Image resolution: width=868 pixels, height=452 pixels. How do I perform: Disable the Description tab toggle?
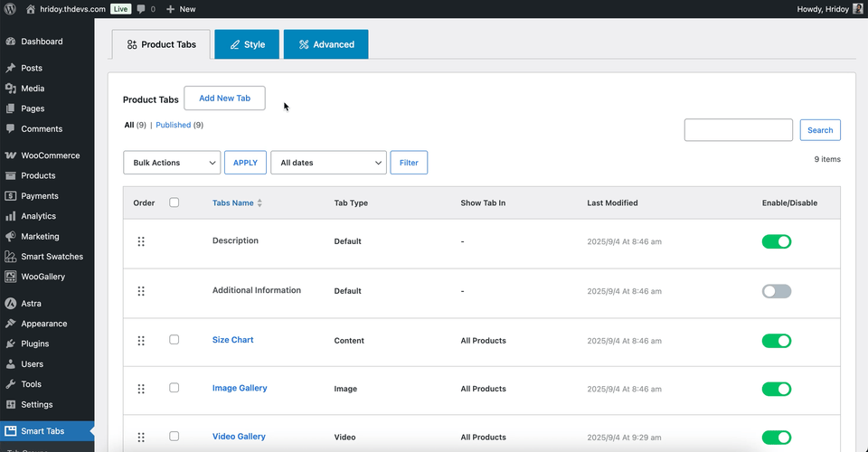(776, 241)
